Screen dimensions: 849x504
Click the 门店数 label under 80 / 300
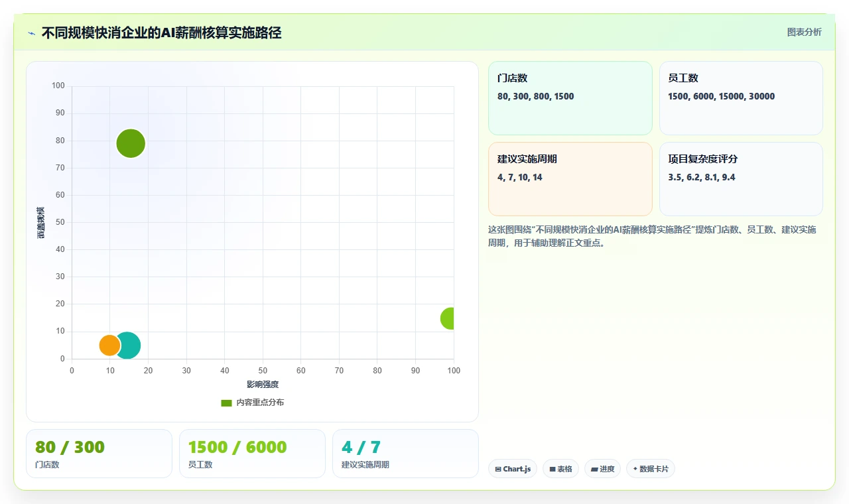tap(47, 465)
